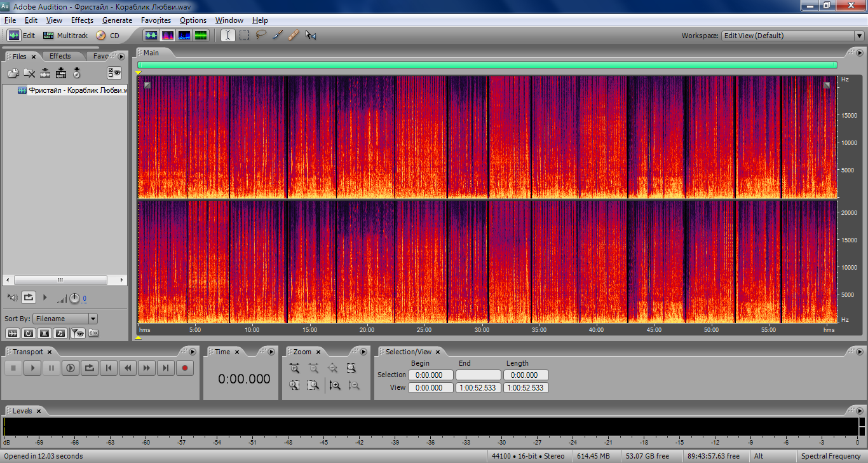Click the green zoom navigation bar
The height and width of the screenshot is (463, 868).
(487, 65)
